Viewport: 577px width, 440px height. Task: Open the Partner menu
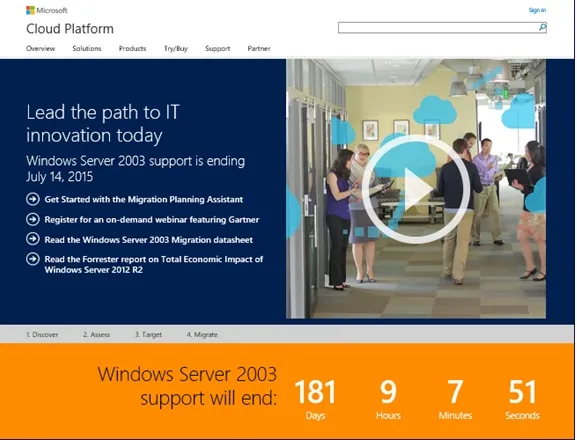pos(259,49)
